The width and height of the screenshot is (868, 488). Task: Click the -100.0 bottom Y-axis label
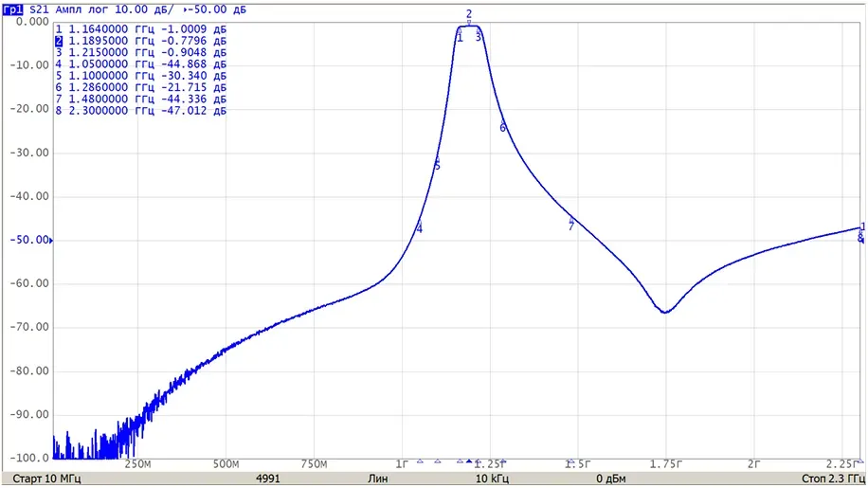[30, 458]
